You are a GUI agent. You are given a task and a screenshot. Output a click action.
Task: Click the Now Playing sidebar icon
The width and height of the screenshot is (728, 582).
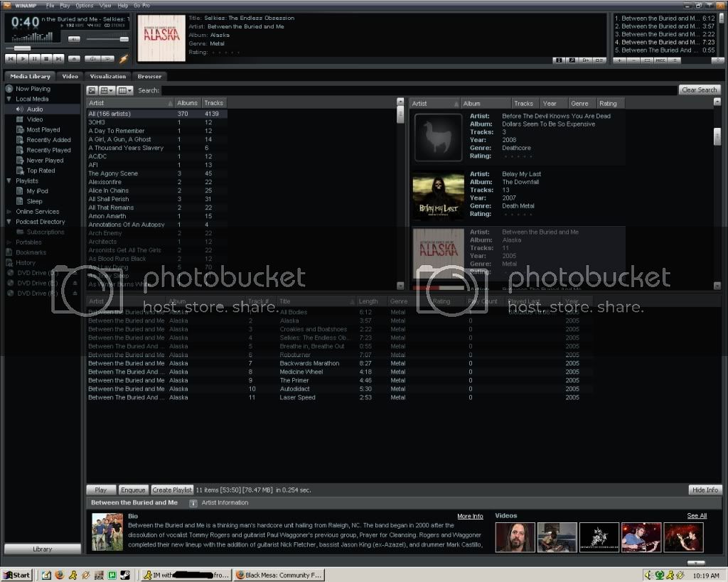click(x=9, y=89)
